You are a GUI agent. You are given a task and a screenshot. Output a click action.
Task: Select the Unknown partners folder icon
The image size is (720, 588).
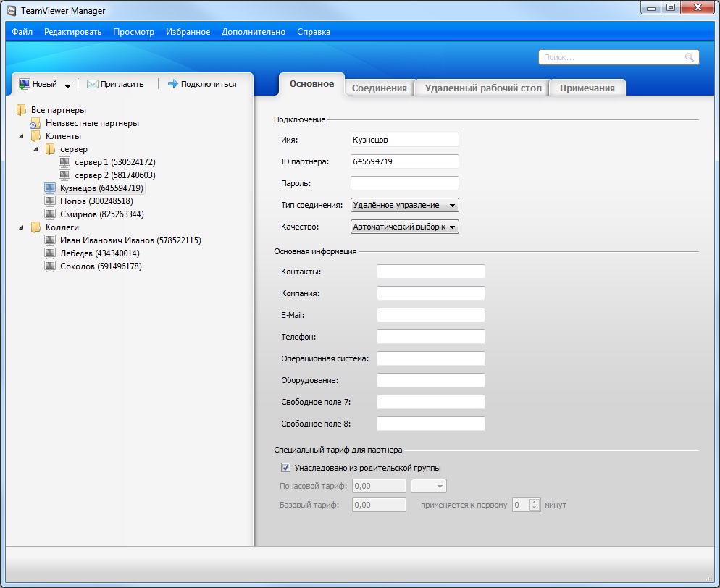pos(35,123)
